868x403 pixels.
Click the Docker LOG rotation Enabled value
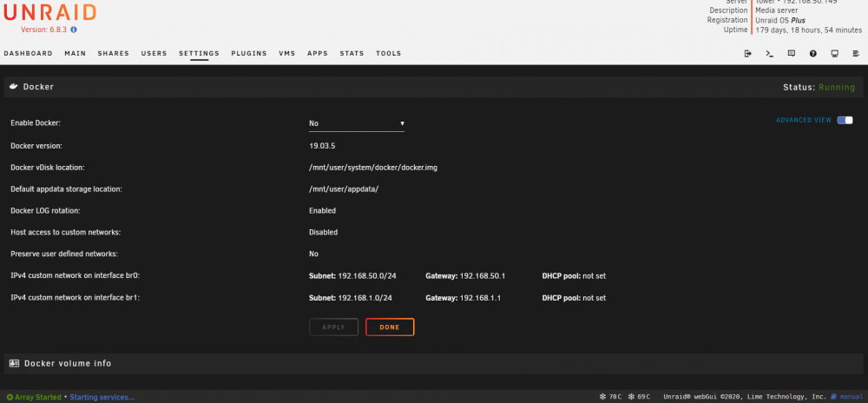322,211
